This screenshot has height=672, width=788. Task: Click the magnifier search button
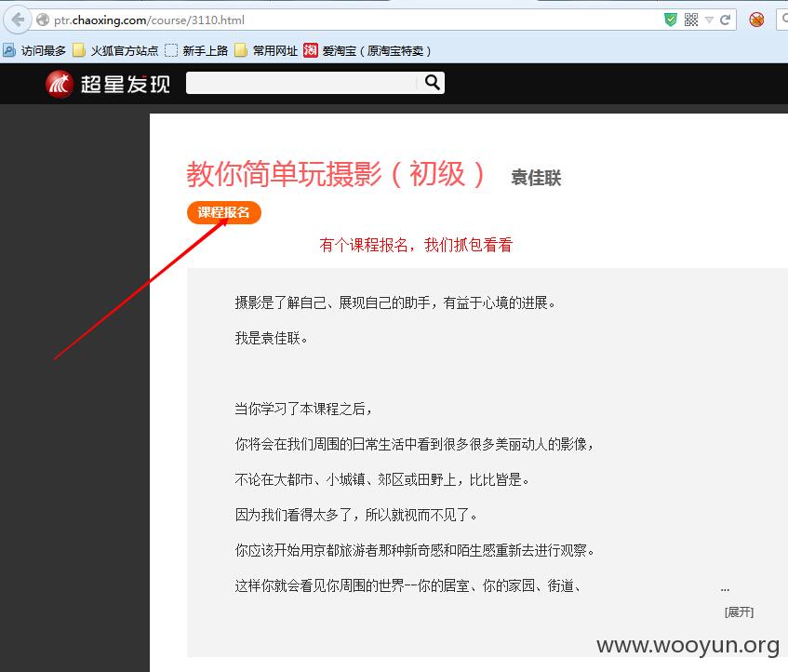tap(432, 83)
